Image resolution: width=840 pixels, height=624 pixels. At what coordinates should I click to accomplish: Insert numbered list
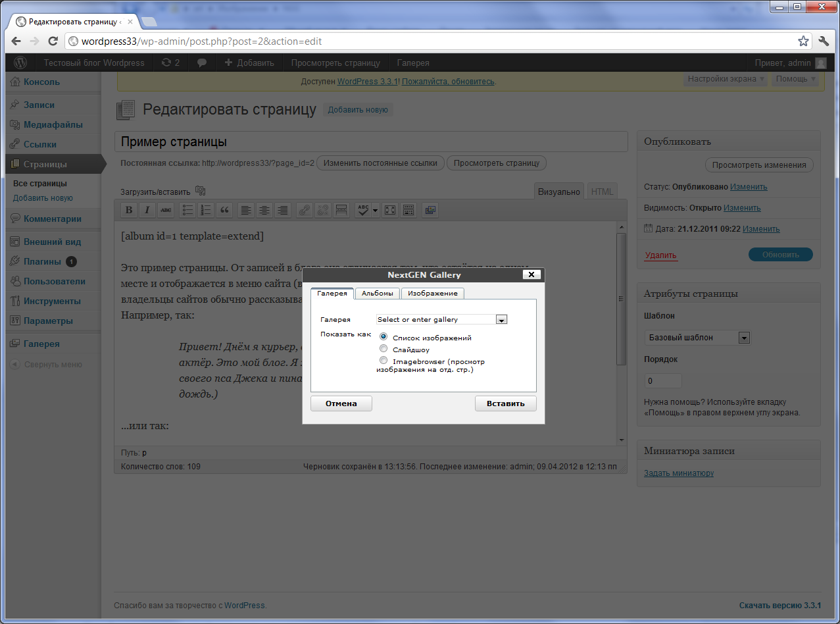[207, 211]
